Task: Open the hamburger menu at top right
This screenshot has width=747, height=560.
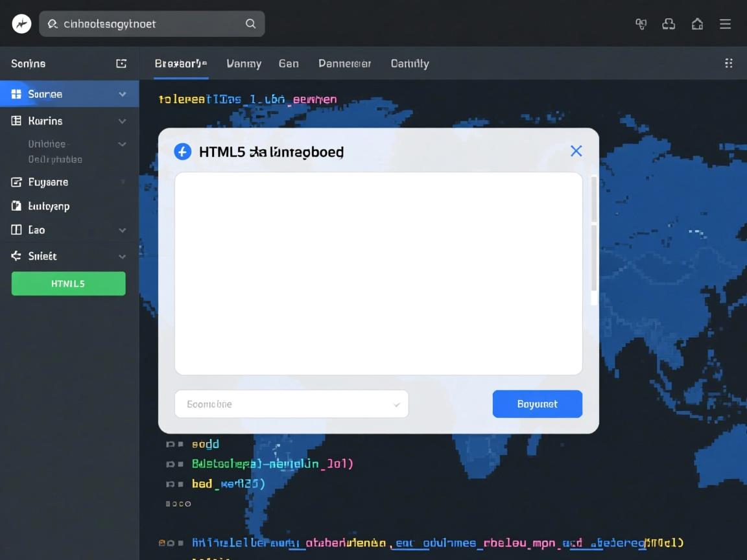Action: 726,23
